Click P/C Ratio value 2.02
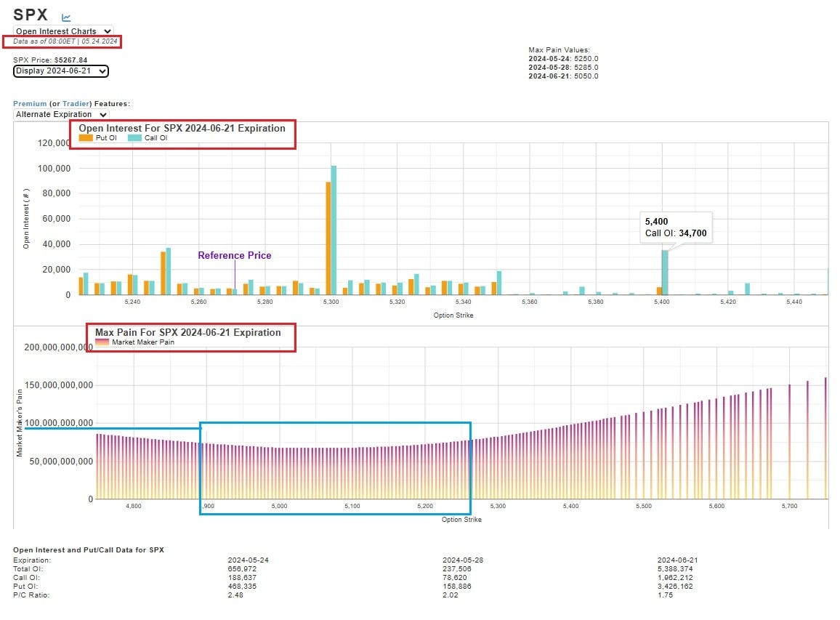The width and height of the screenshot is (840, 620). [x=451, y=595]
